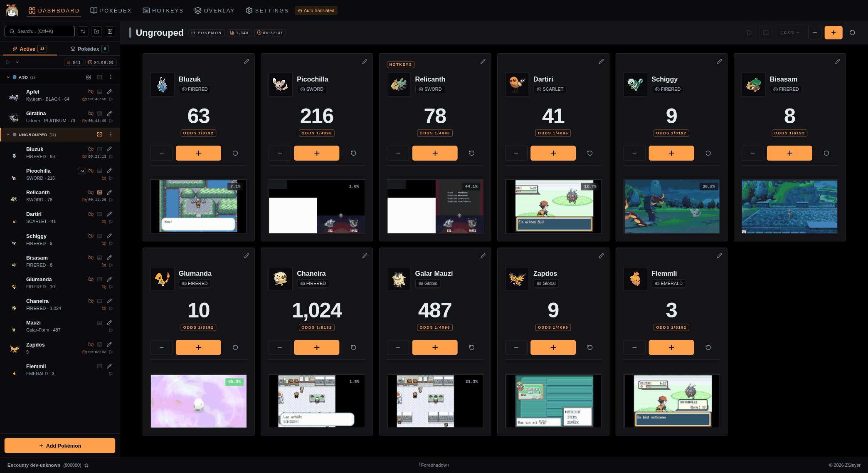Expand the dropdown arrow beside sidebar play button
This screenshot has width=868, height=473.
[17, 62]
